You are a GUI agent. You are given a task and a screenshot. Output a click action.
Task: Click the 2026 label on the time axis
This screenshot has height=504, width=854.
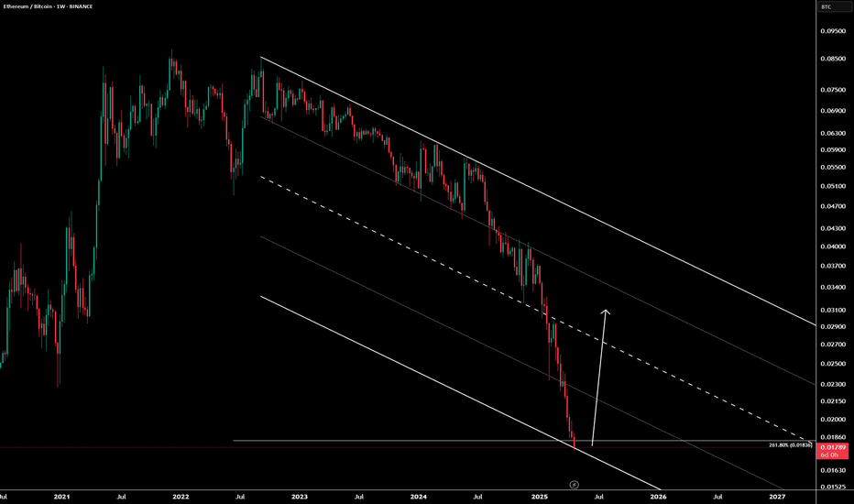tap(658, 497)
